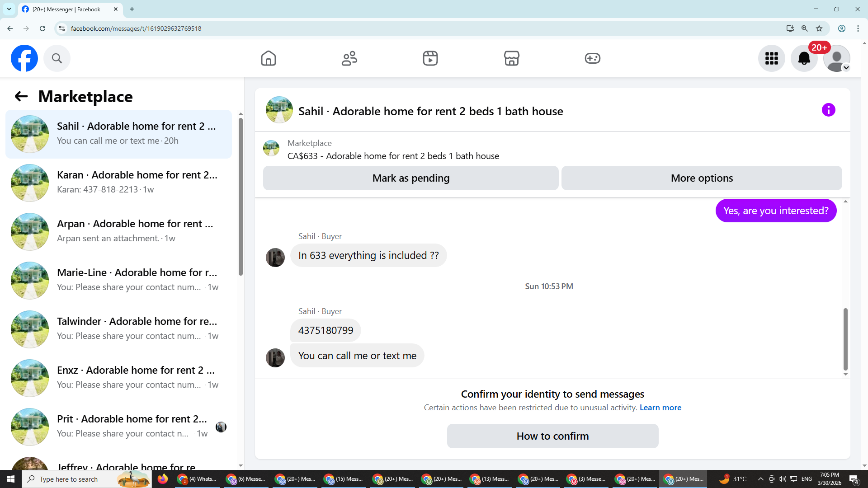This screenshot has width=868, height=488.
Task: Click the purple conversation information icon
Action: 828,110
